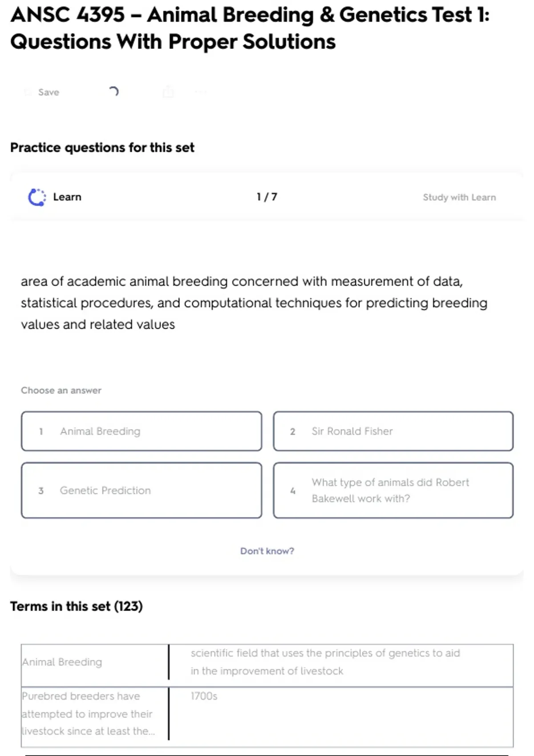Pick the 'Robert Bakewell' answer option
This screenshot has height=756, width=534.
pyautogui.click(x=393, y=491)
